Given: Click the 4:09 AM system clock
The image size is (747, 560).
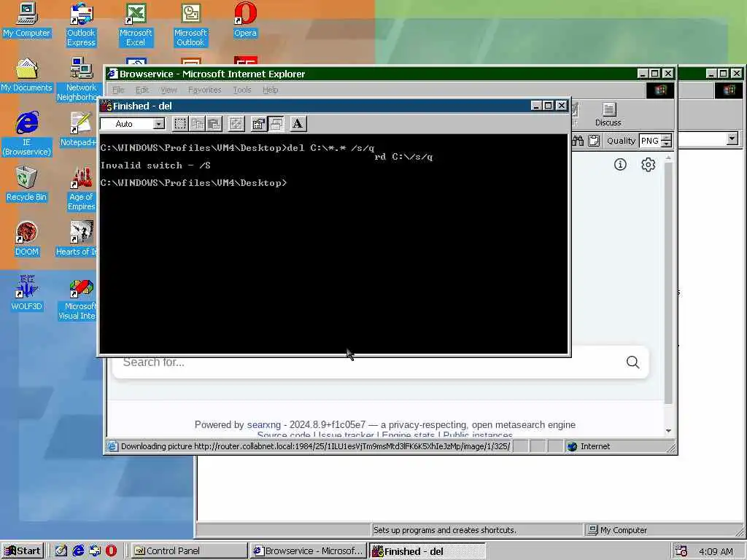Looking at the screenshot, I should pyautogui.click(x=716, y=551).
